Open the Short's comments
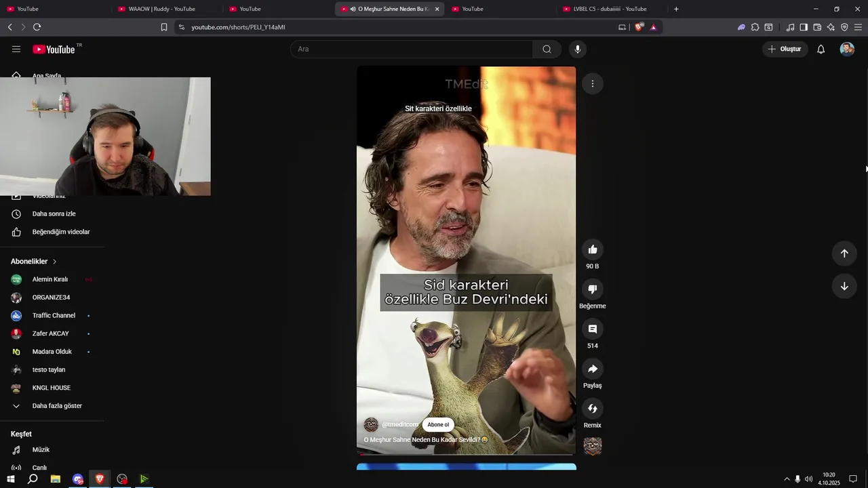Screen dimensions: 868x488 pos(593,329)
